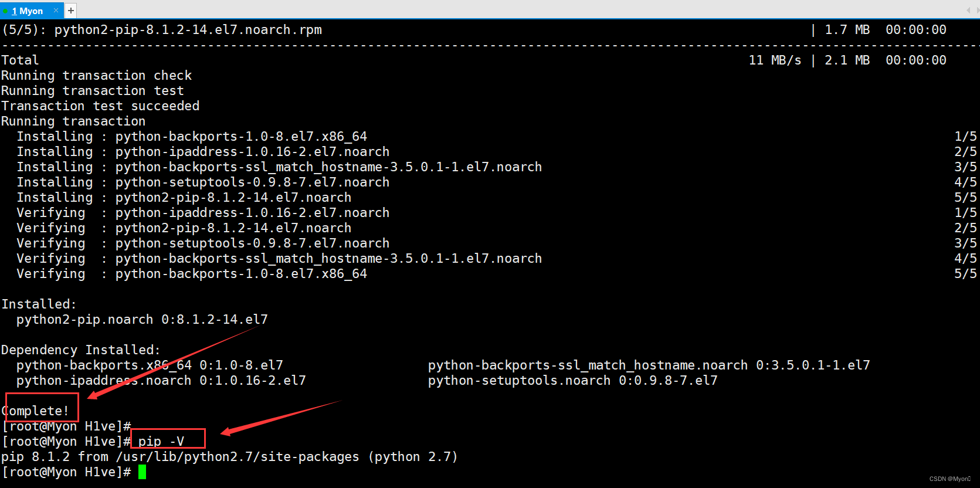Click the '5/5' counter on python2-pip Installing row

965,198
